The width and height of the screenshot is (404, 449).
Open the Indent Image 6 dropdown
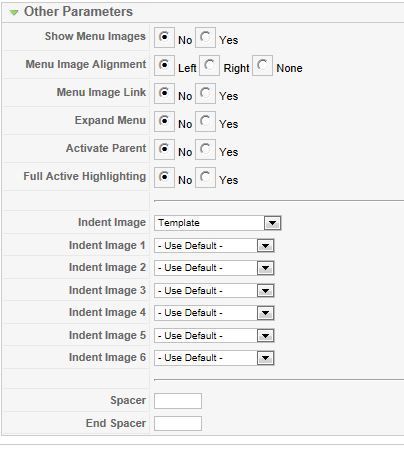pyautogui.click(x=214, y=358)
